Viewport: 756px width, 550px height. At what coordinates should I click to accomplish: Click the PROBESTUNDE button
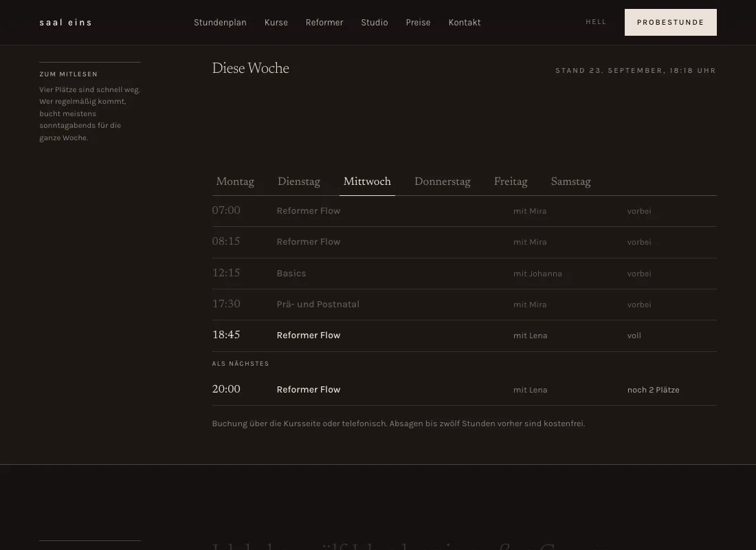[x=671, y=22]
